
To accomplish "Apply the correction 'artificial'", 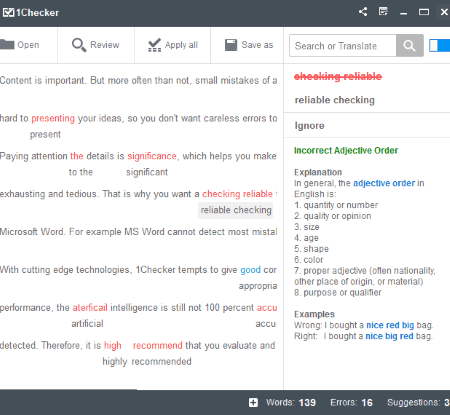I will (x=87, y=323).
